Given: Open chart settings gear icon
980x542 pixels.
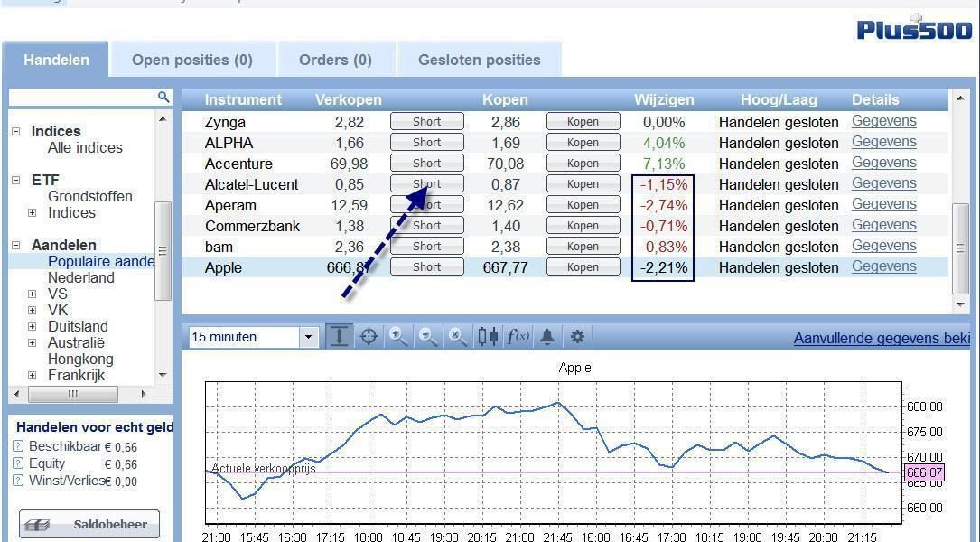Looking at the screenshot, I should 577,337.
